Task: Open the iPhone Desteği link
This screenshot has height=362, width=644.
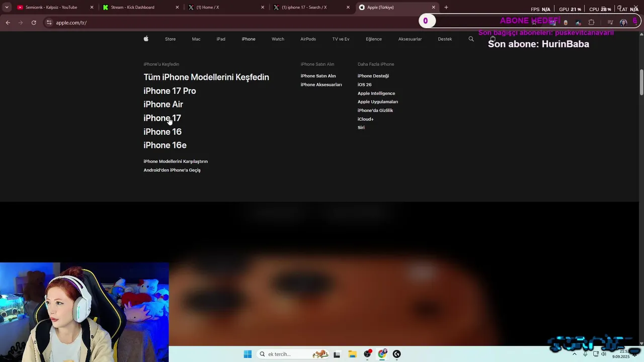Action: (x=373, y=76)
